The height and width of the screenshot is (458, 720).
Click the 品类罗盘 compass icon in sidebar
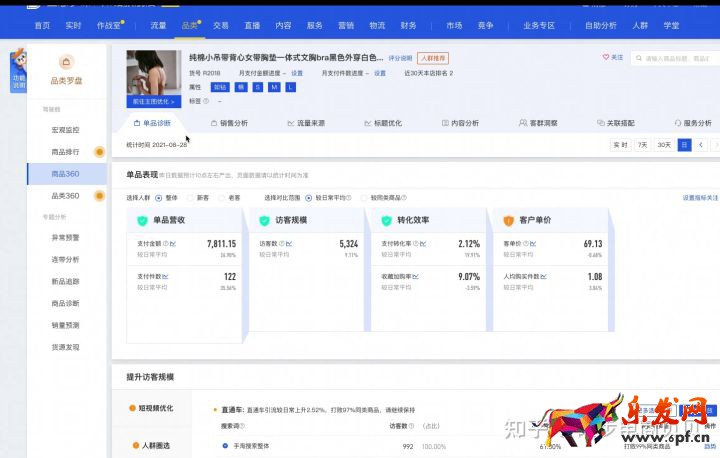click(x=66, y=62)
